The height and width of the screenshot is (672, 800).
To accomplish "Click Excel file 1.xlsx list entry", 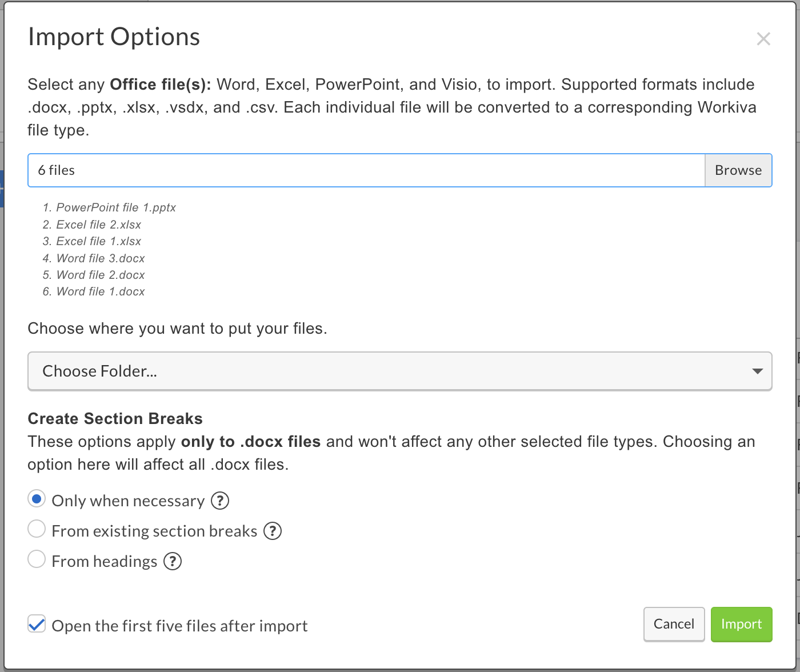I will pyautogui.click(x=98, y=241).
